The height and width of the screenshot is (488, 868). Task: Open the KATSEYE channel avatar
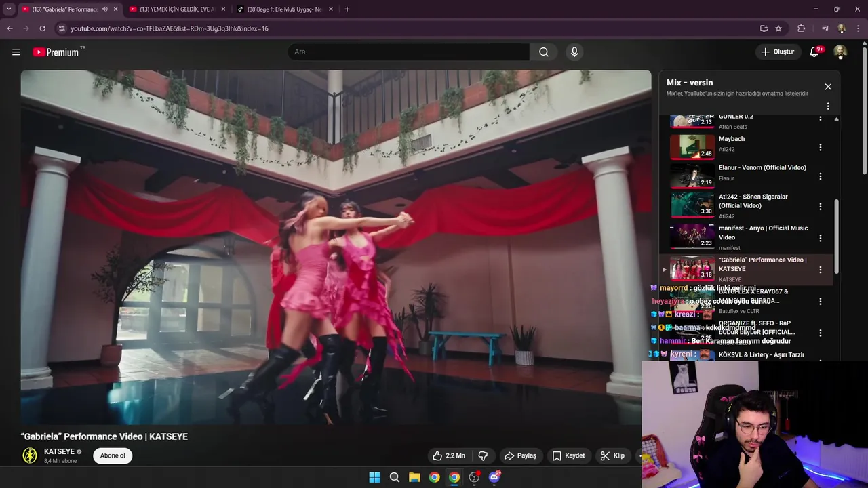[x=30, y=455]
